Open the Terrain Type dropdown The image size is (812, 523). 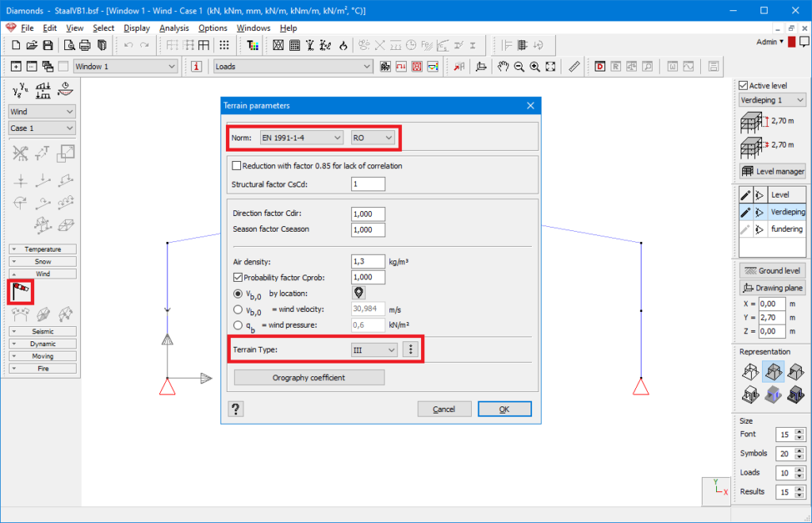click(374, 350)
